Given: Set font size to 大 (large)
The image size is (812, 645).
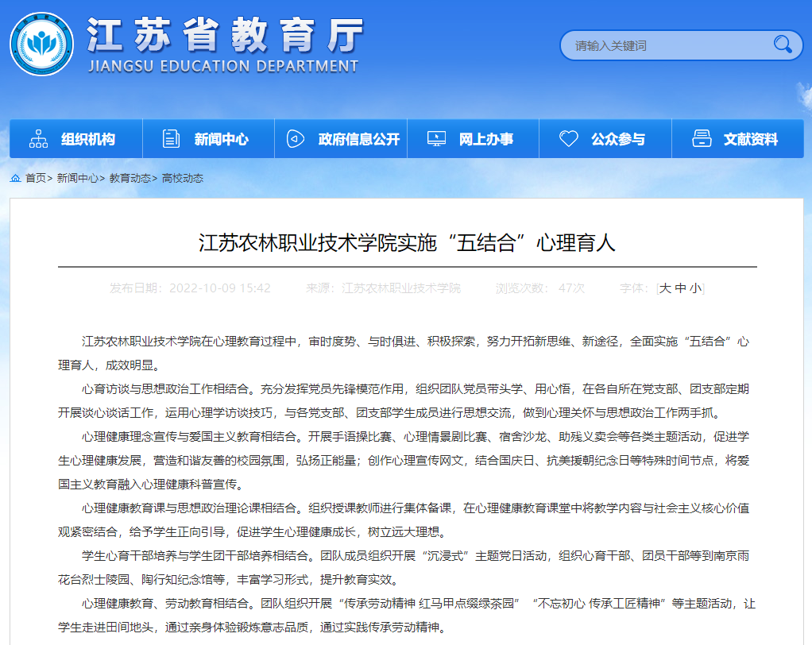Looking at the screenshot, I should tap(665, 288).
